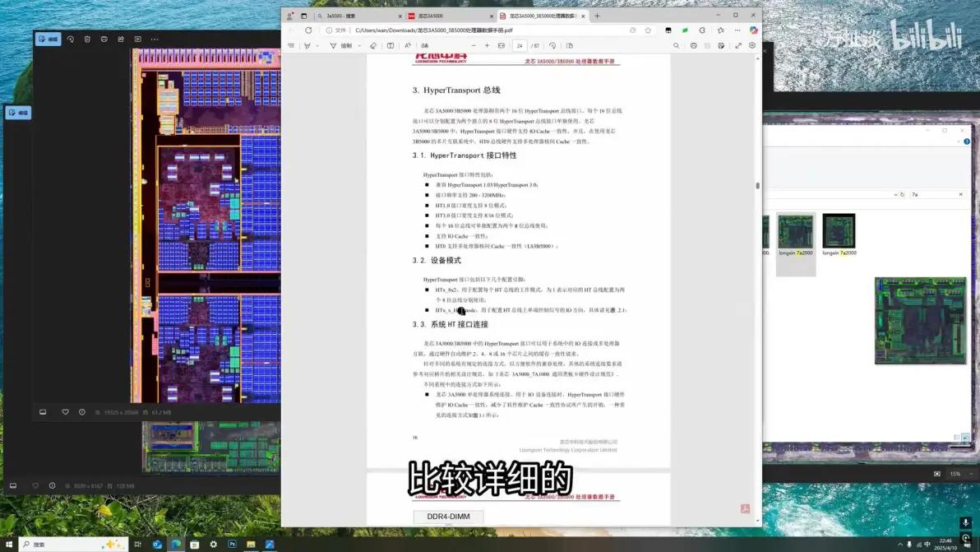Open the Copilot sidebar icon

click(754, 30)
